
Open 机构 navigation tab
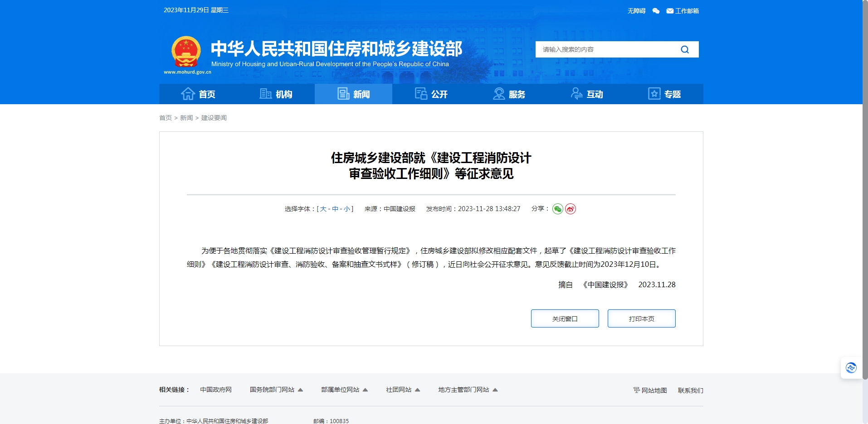click(276, 94)
